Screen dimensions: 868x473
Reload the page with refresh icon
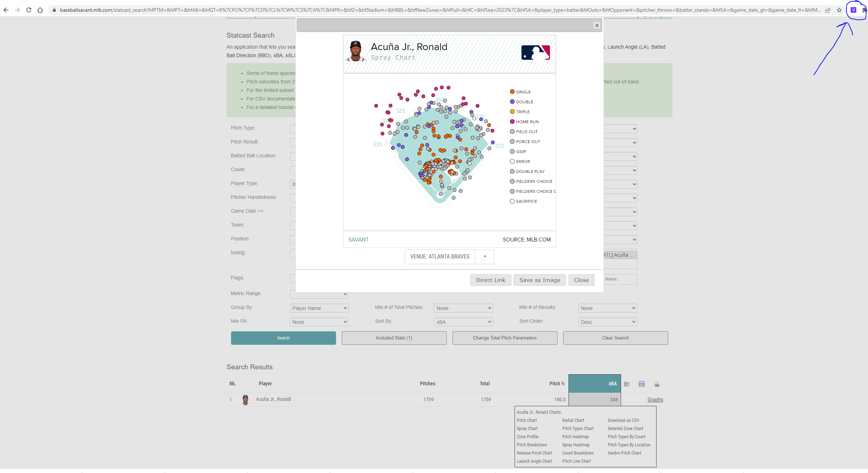29,10
